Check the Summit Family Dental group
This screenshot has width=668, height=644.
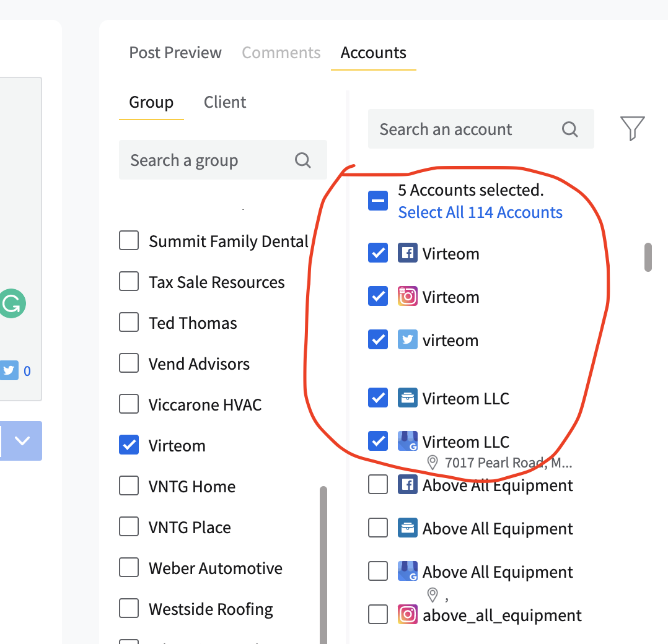(129, 241)
